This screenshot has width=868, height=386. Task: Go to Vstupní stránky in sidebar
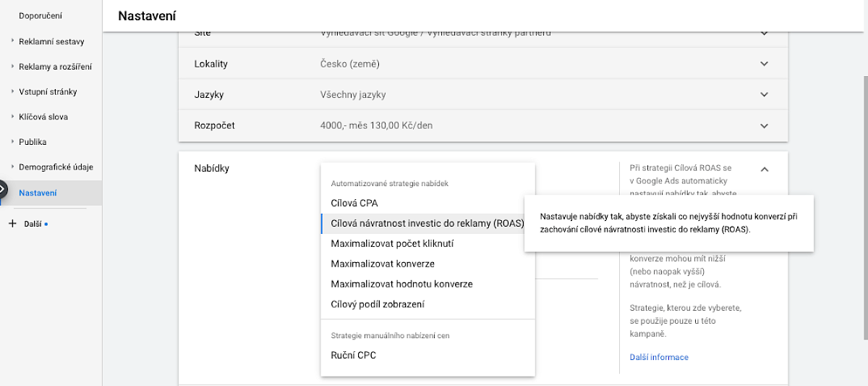point(48,92)
